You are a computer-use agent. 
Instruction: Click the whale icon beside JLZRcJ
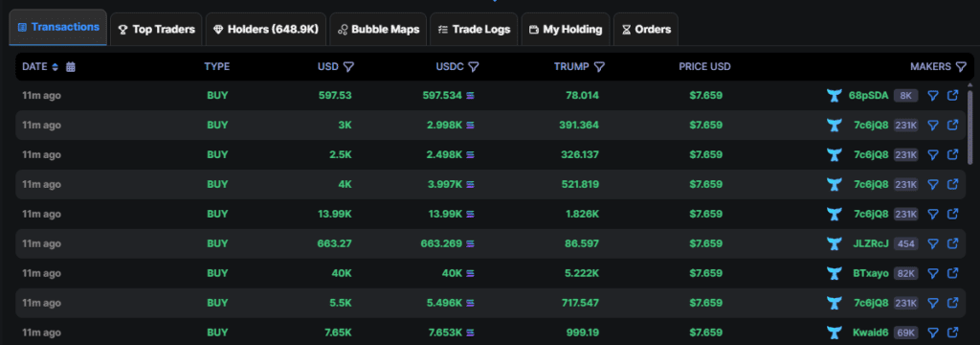tap(835, 243)
